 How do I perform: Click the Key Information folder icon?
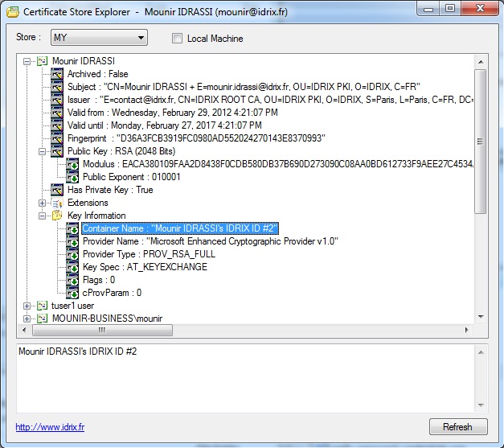(57, 216)
